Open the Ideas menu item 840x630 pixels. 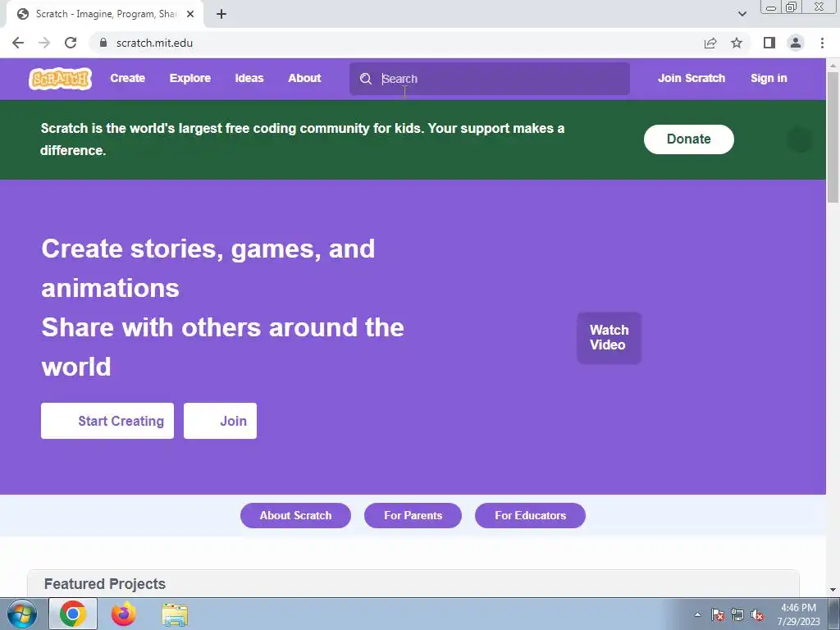249,78
